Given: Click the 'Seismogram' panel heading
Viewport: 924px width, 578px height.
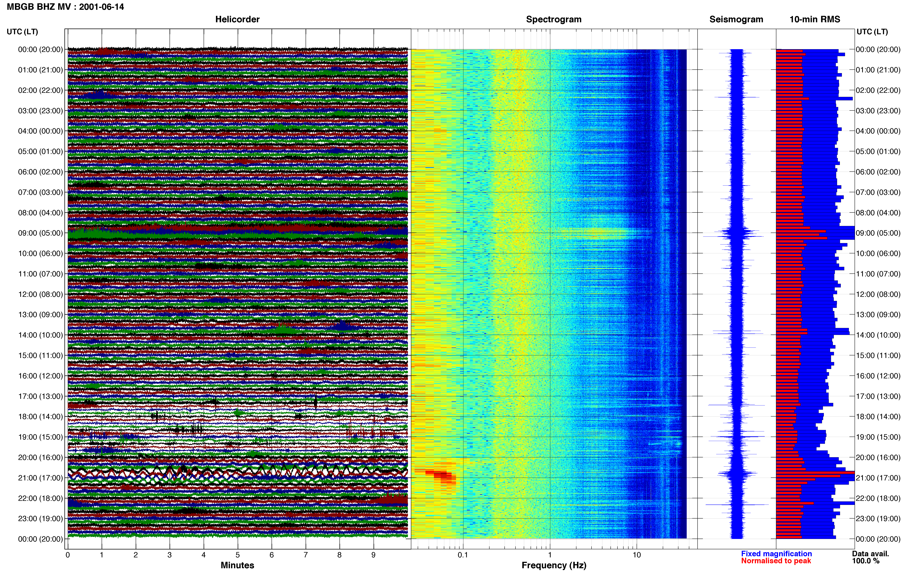Looking at the screenshot, I should (x=736, y=19).
